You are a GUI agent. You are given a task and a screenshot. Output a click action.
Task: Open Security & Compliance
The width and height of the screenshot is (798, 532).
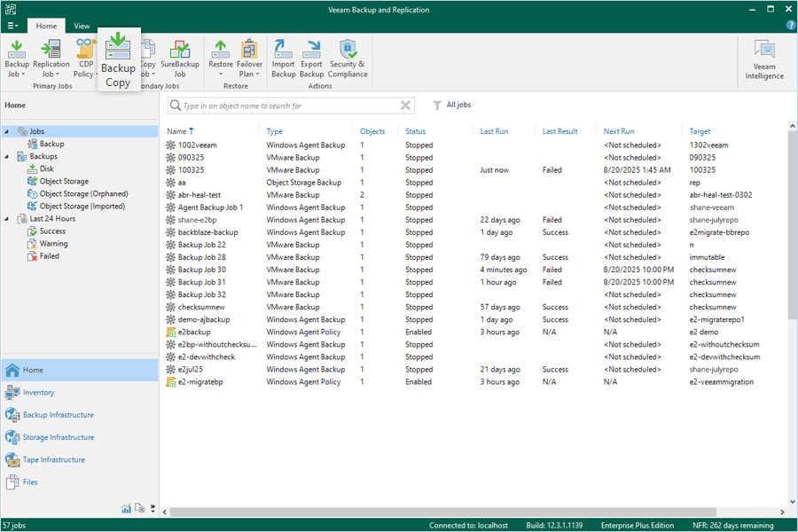pos(348,59)
